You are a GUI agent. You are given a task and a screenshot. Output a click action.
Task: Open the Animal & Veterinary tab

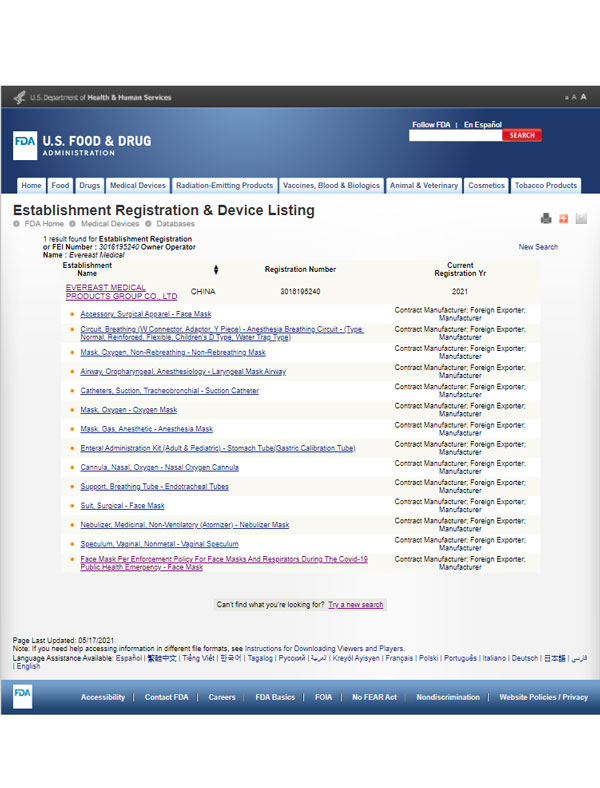tap(424, 185)
